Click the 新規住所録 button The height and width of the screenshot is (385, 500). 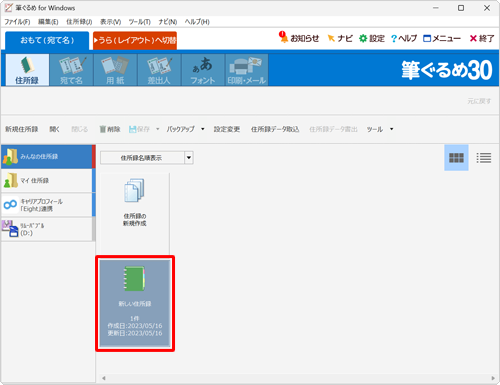pyautogui.click(x=22, y=129)
